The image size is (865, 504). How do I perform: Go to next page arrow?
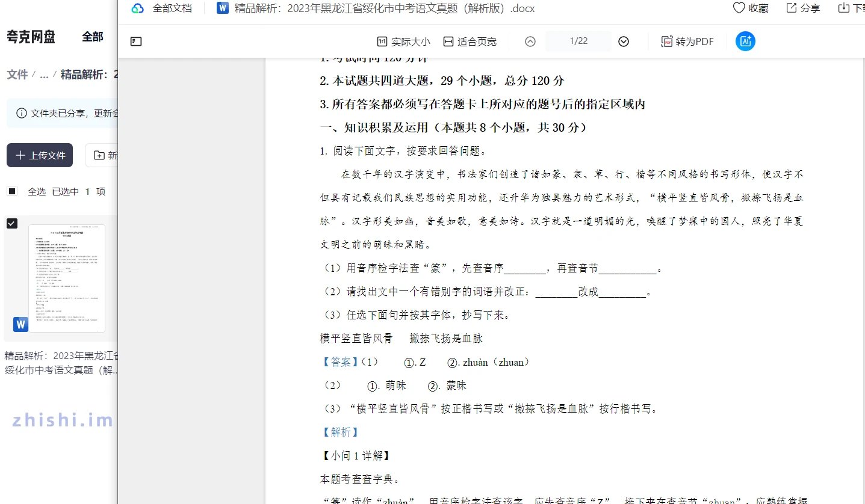pyautogui.click(x=624, y=41)
